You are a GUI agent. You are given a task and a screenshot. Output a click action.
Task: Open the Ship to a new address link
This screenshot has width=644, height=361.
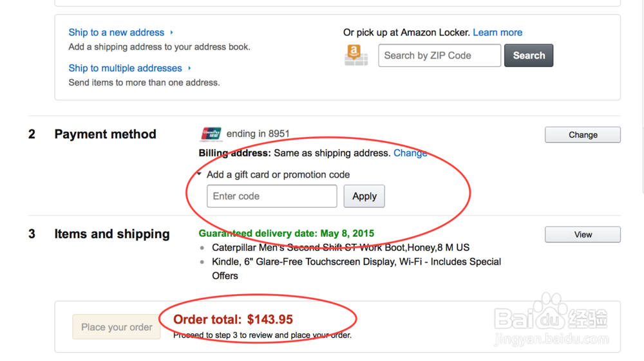(x=117, y=32)
